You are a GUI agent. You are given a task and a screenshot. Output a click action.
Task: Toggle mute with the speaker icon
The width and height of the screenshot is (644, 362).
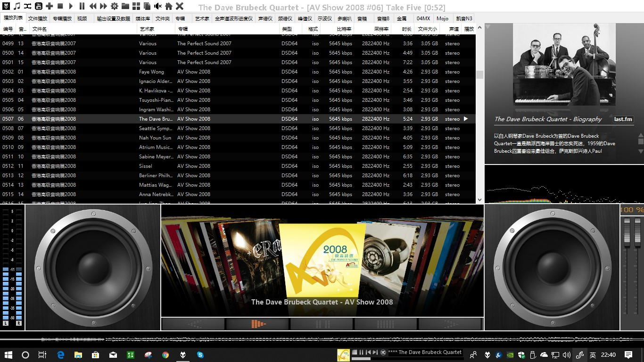(157, 6)
